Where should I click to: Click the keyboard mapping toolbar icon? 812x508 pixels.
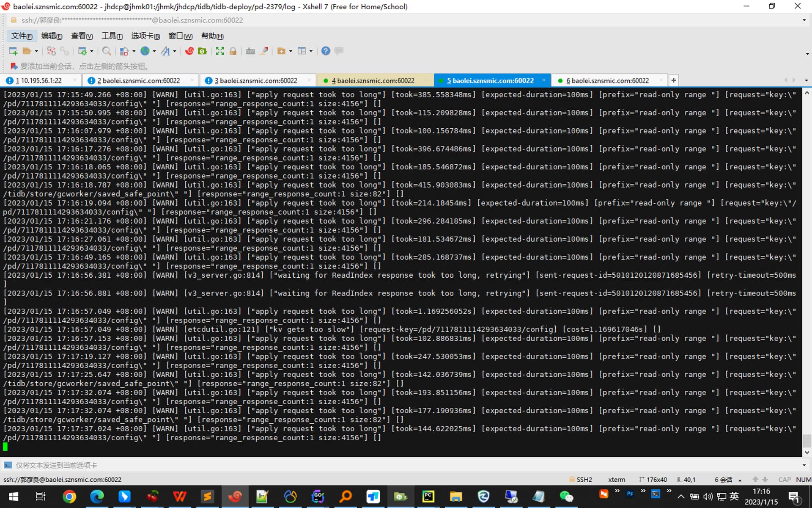pyautogui.click(x=250, y=51)
